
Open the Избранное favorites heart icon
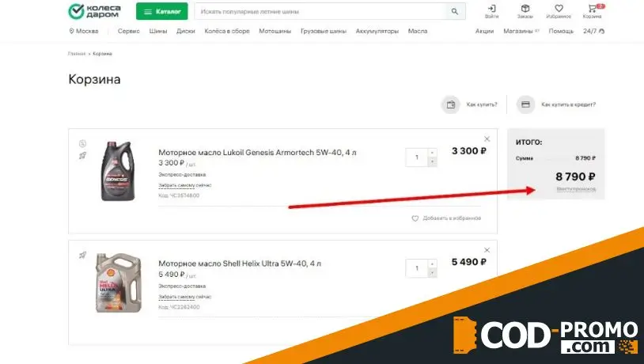tap(559, 12)
